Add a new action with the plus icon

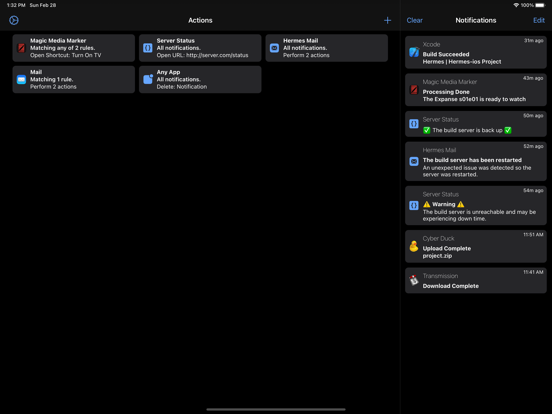point(387,20)
